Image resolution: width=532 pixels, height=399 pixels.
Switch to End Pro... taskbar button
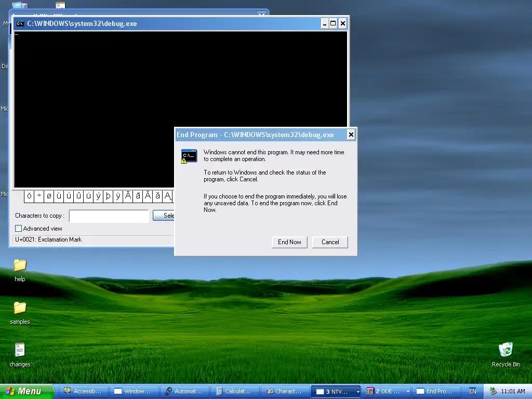point(436,391)
